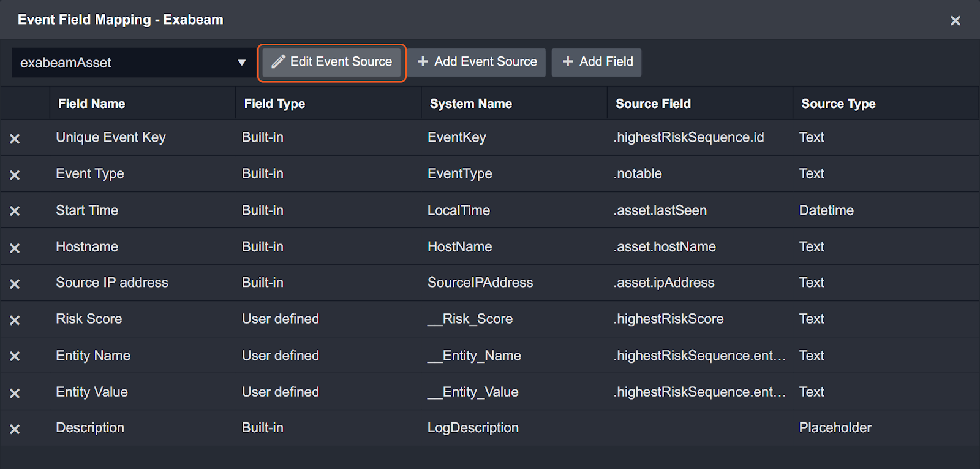Click truncated source field in Entity Name row
This screenshot has height=469, width=980.
coord(700,356)
